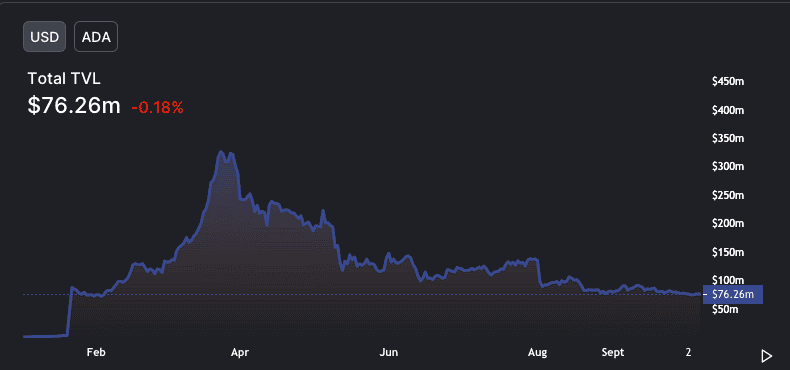Click the $100m y-axis label
Image resolution: width=790 pixels, height=370 pixels.
click(728, 280)
